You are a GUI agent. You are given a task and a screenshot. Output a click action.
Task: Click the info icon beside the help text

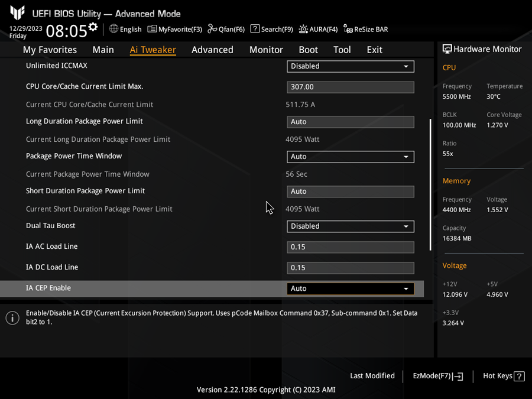point(12,318)
